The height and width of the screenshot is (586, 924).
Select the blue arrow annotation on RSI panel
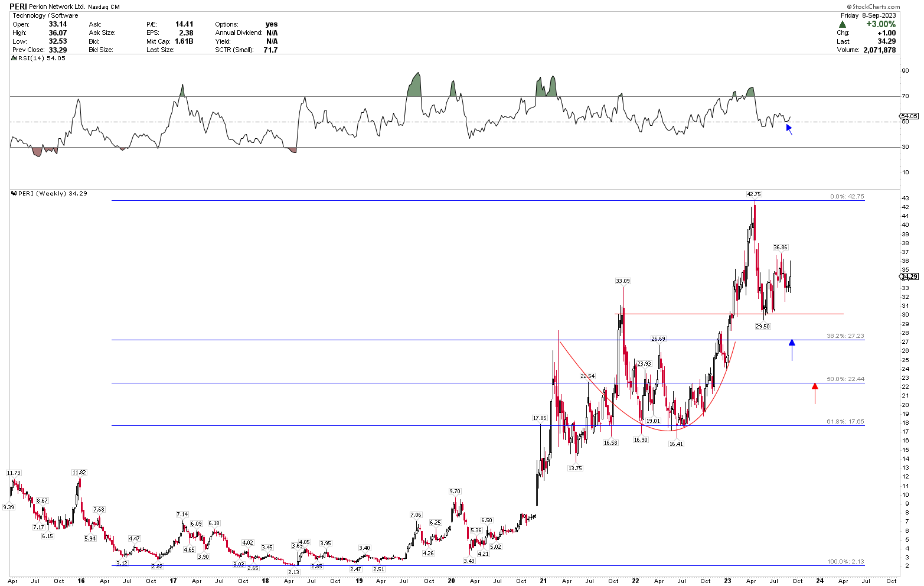pos(789,129)
